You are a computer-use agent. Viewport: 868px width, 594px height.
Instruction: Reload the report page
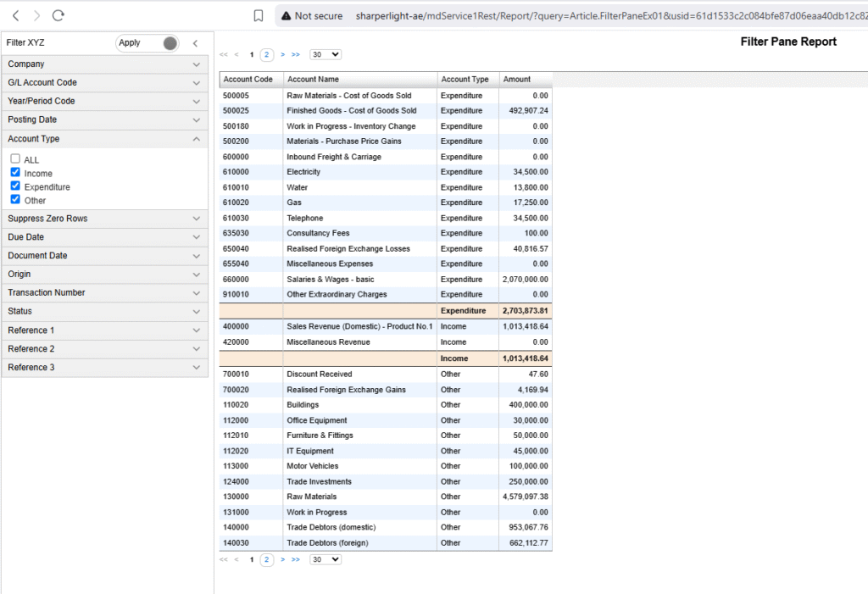point(58,15)
